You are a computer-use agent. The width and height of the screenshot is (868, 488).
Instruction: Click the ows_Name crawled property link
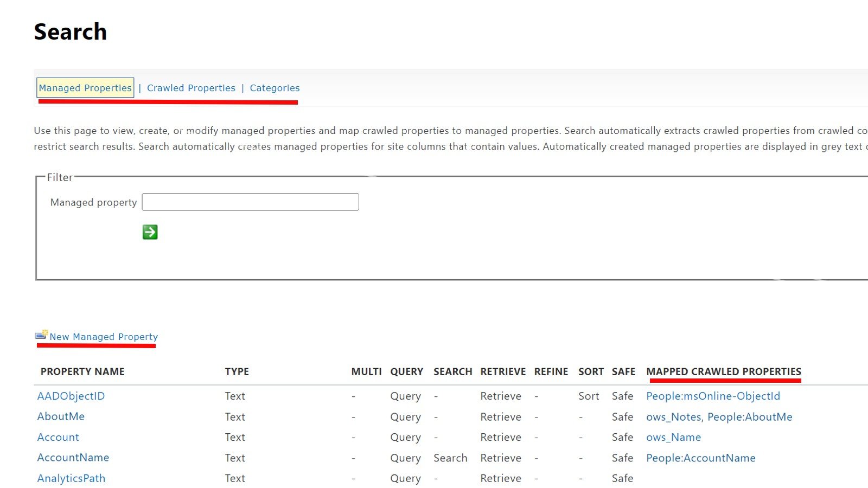(673, 437)
